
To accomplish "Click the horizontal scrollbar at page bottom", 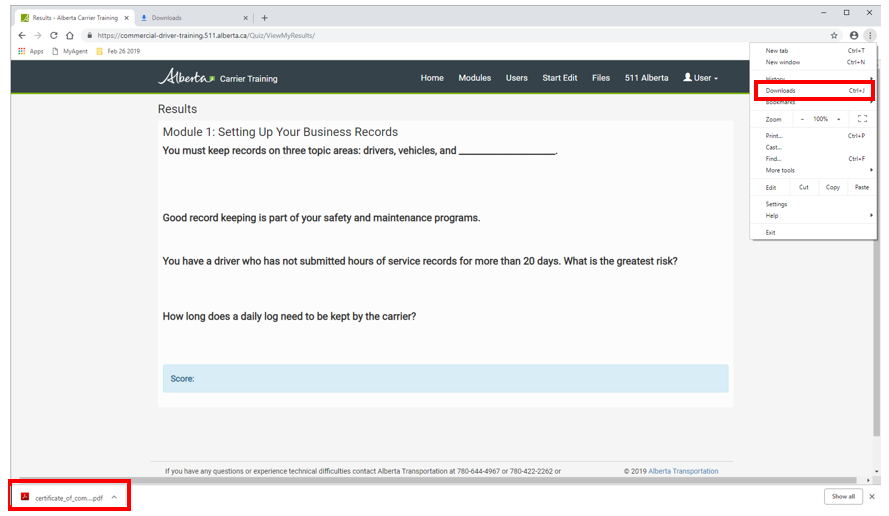I will (x=437, y=480).
